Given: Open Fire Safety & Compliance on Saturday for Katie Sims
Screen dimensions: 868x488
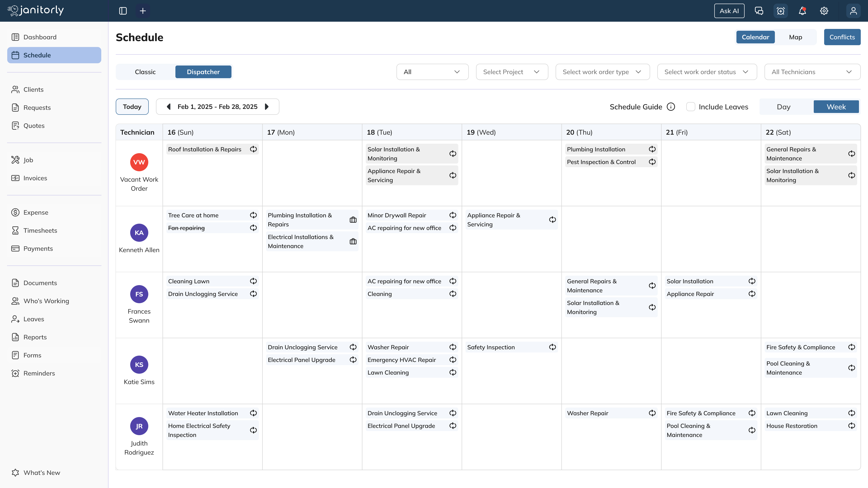Looking at the screenshot, I should tap(811, 347).
